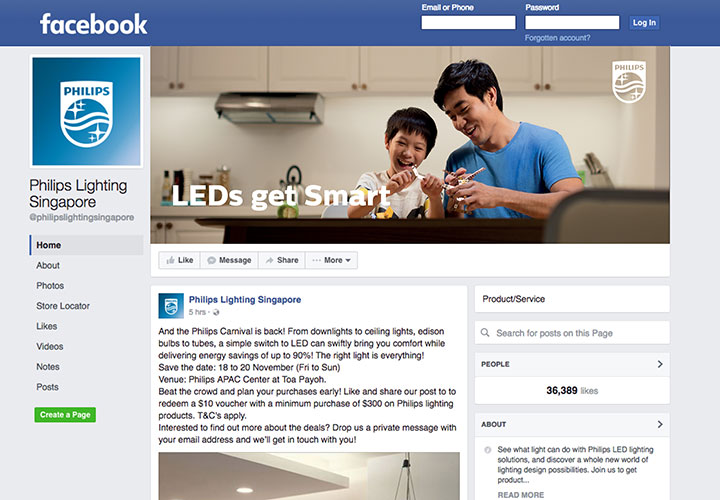Click the magnifier icon in post search
The image size is (720, 500).
tap(485, 332)
